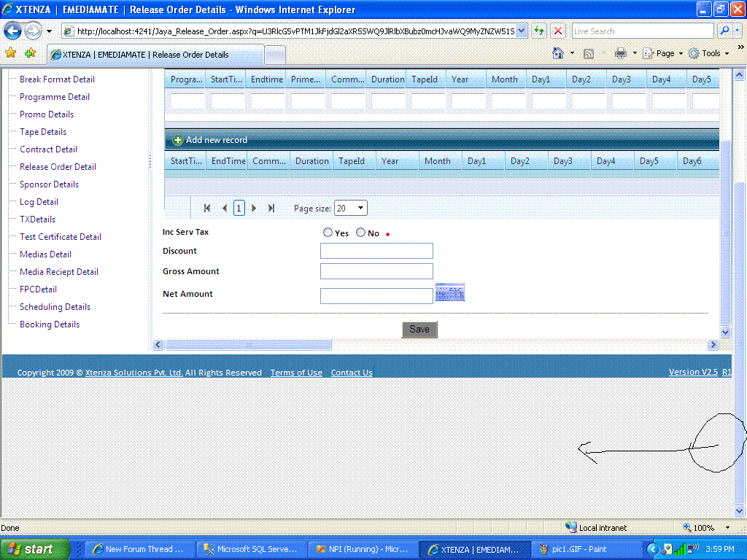Click the horizontal scrollbar thumb
The image size is (747, 560).
(x=248, y=344)
